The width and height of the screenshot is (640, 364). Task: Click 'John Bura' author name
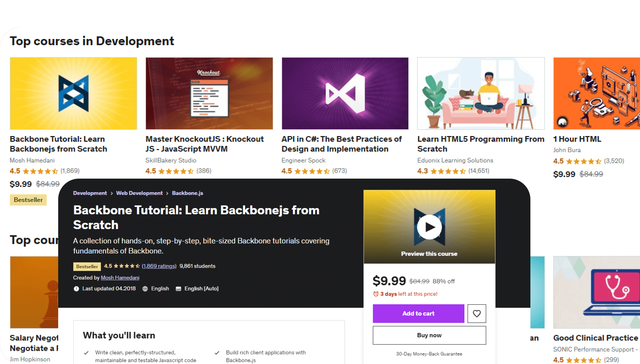(x=567, y=150)
